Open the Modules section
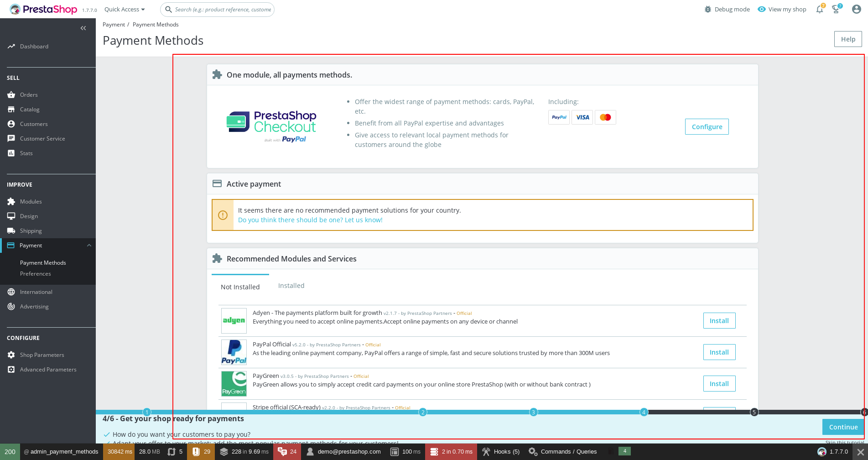The height and width of the screenshot is (460, 868). (x=31, y=201)
